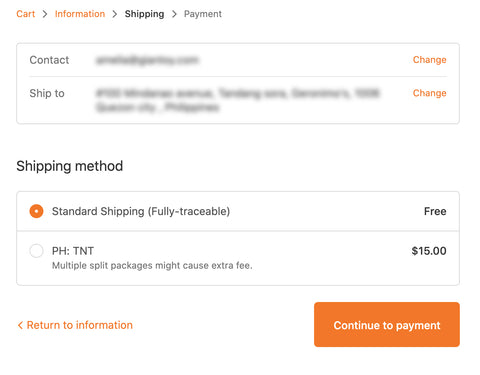This screenshot has width=480, height=375.
Task: Click the left chevron before Return to information
Action: (x=20, y=325)
